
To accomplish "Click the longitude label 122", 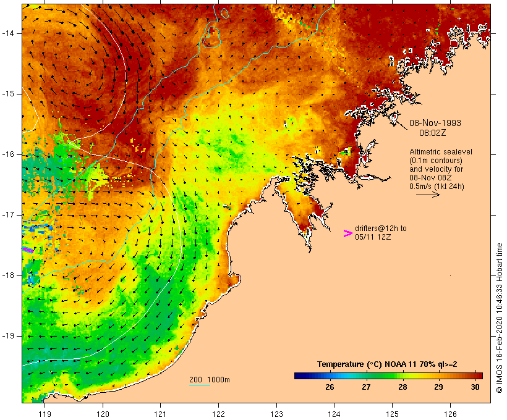I will click(219, 414).
